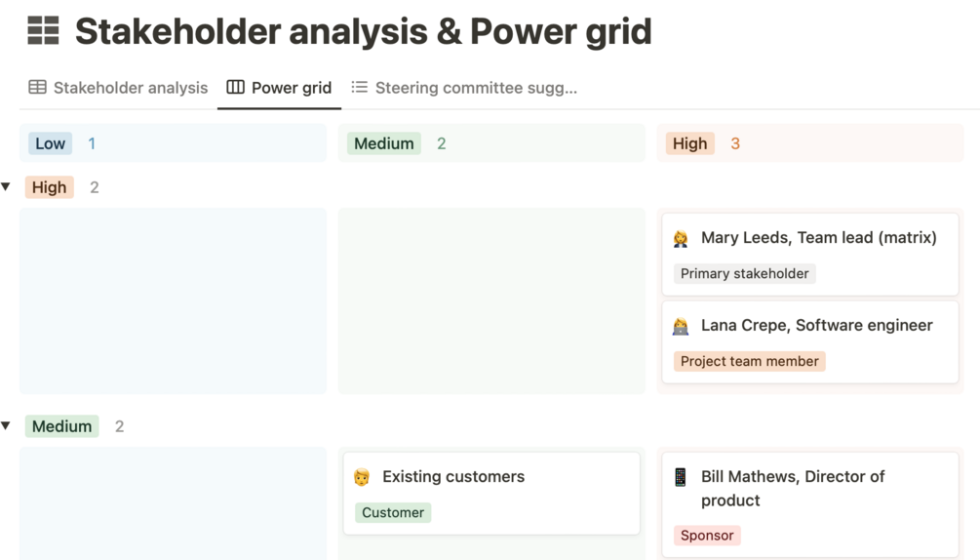Switch to Stakeholder analysis tab

tap(130, 88)
